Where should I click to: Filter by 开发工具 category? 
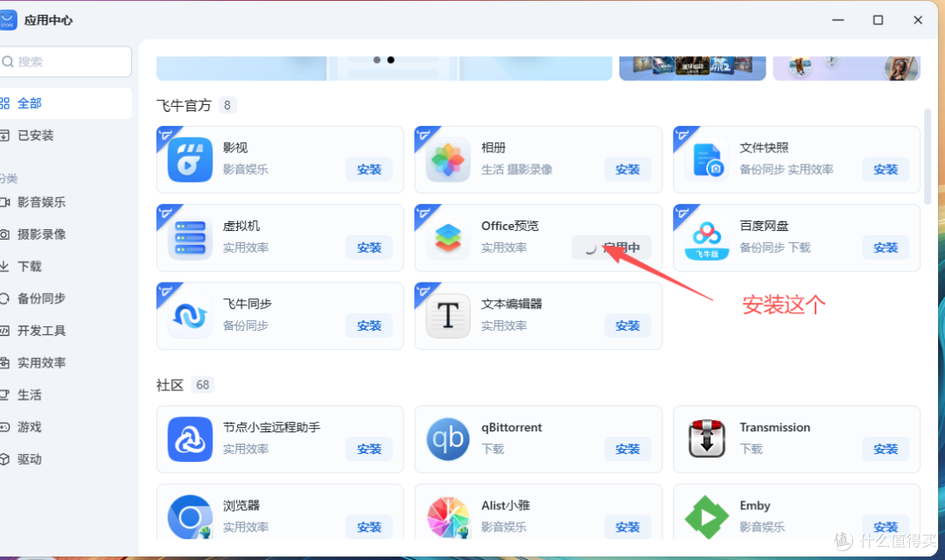[66, 331]
